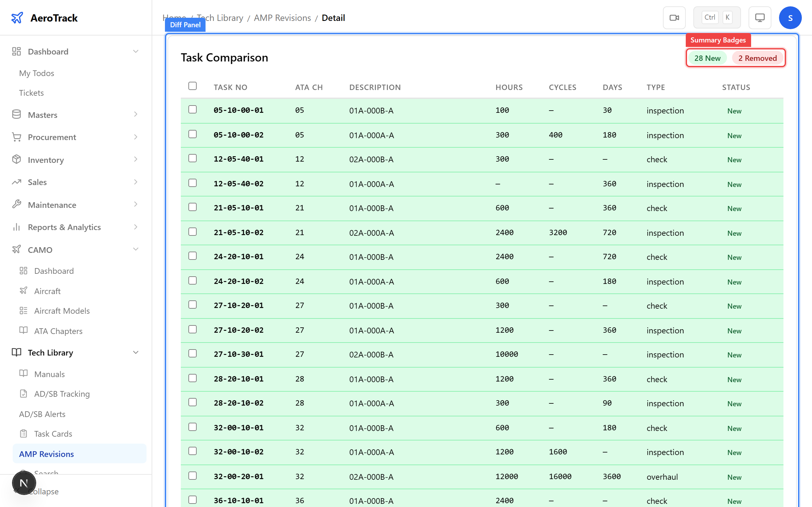Image resolution: width=812 pixels, height=507 pixels.
Task: Click the video camera icon in header
Action: (x=674, y=18)
